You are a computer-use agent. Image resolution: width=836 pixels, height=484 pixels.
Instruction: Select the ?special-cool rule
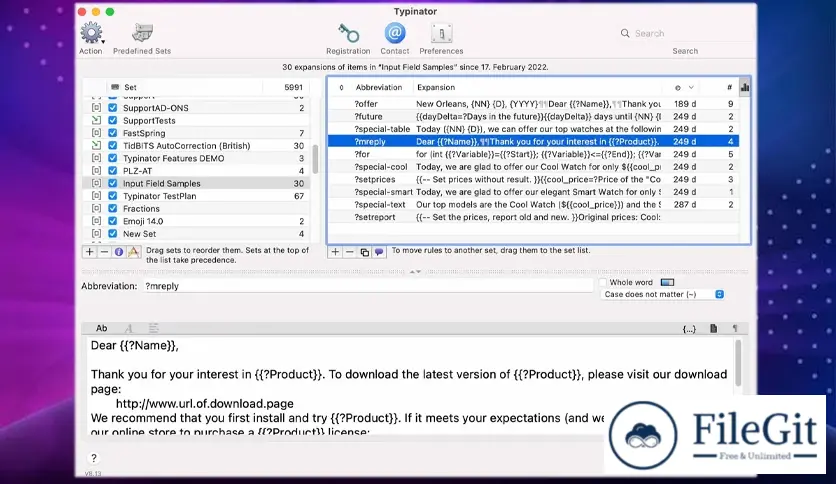tap(533, 167)
